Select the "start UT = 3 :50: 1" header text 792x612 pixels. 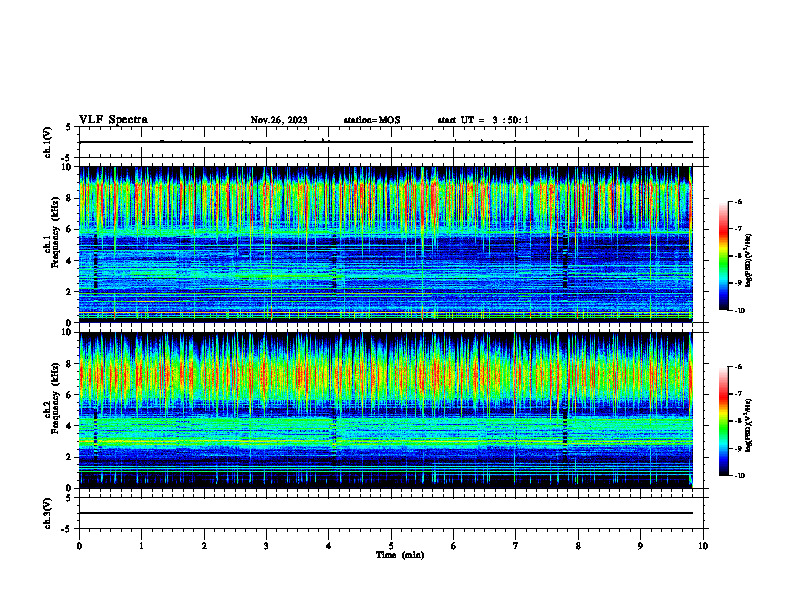483,120
